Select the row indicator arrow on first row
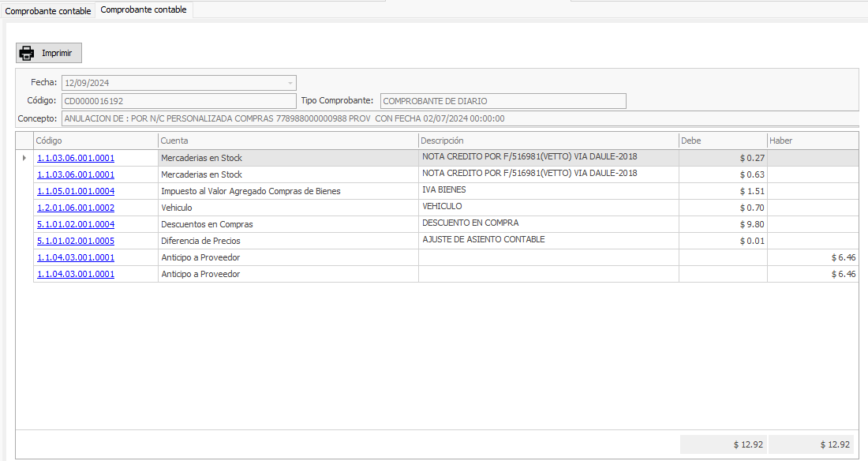This screenshot has height=461, width=868. point(24,158)
